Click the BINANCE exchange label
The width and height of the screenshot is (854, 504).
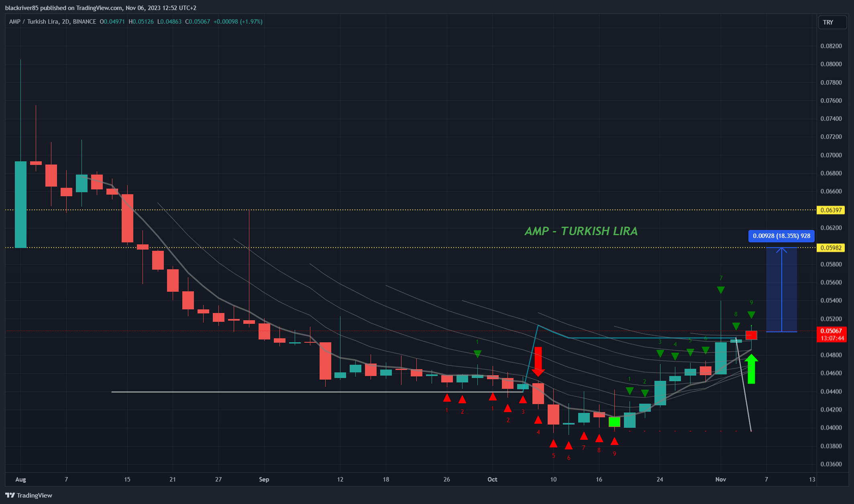pos(85,22)
